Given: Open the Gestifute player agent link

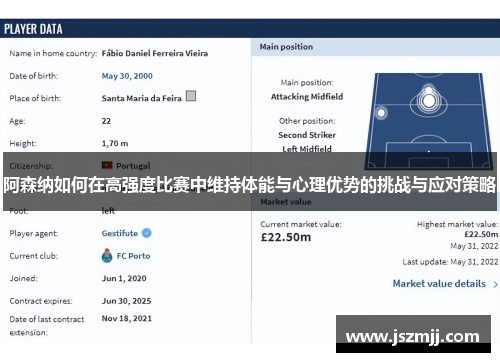Looking at the screenshot, I should (x=120, y=233).
